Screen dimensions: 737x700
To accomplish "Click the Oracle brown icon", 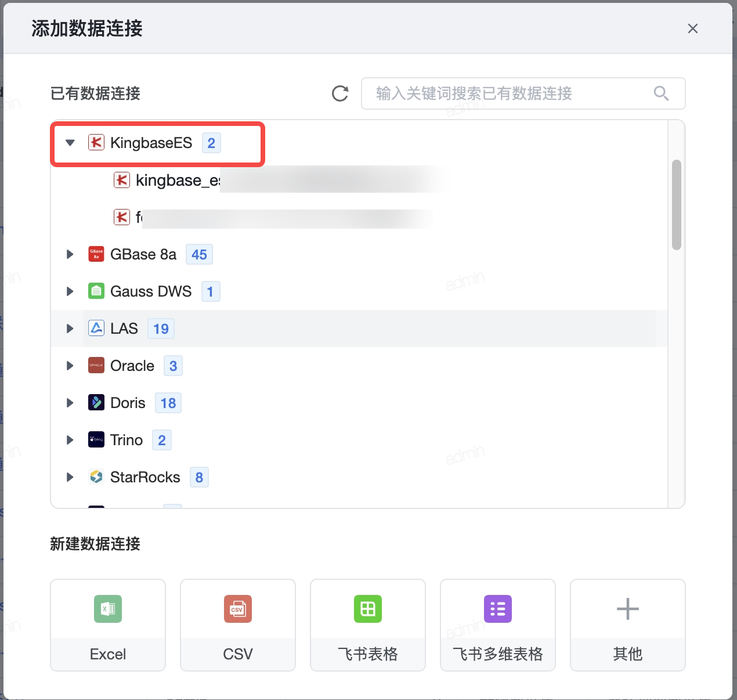I will [96, 366].
